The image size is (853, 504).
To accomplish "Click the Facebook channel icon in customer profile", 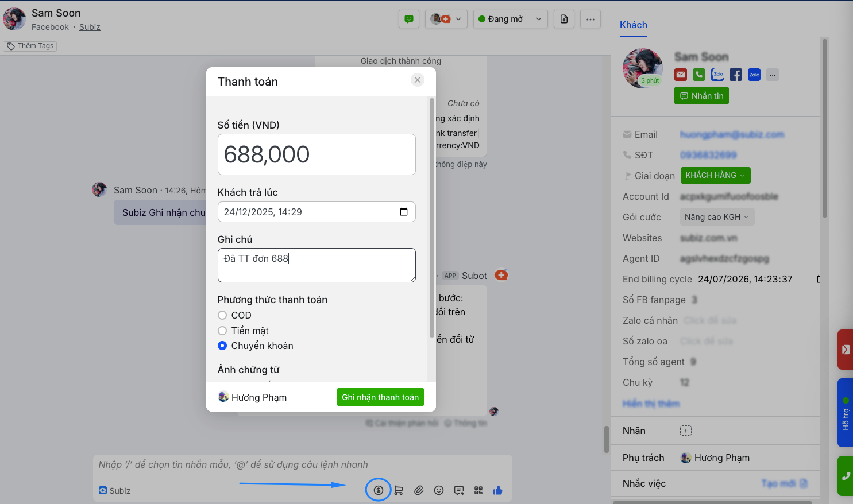I will (x=736, y=75).
